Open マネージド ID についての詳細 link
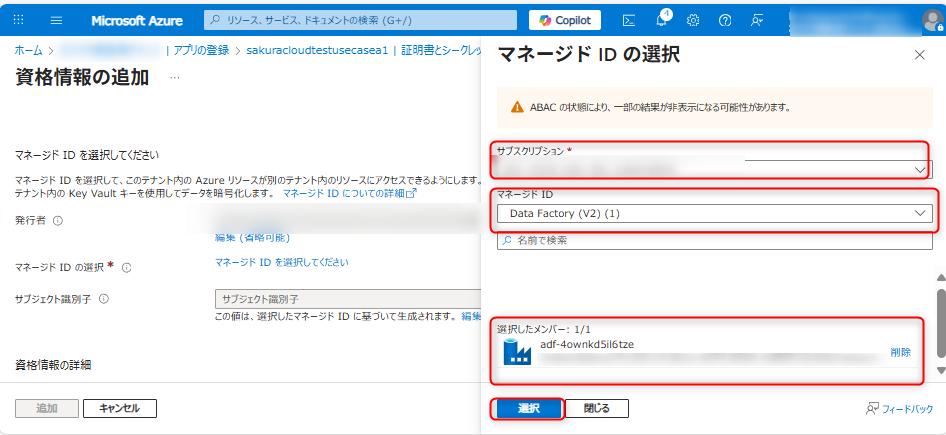The height and width of the screenshot is (435, 946). click(x=350, y=194)
